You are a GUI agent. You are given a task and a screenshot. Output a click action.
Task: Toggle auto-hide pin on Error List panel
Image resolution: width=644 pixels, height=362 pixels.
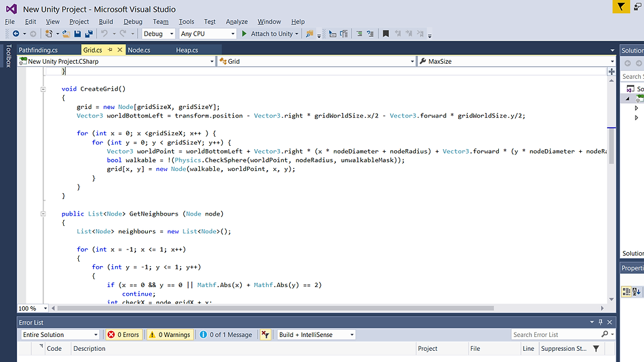pyautogui.click(x=601, y=322)
